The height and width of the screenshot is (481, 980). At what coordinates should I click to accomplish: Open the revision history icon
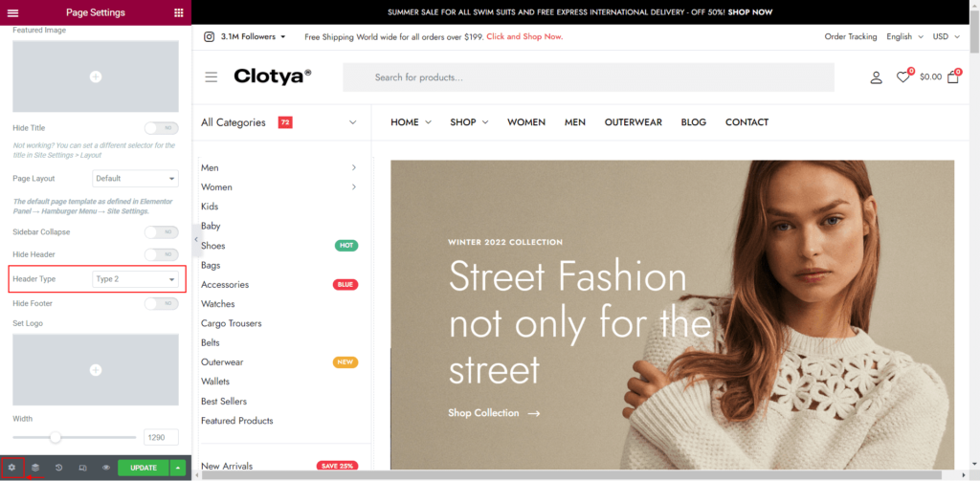pos(58,468)
